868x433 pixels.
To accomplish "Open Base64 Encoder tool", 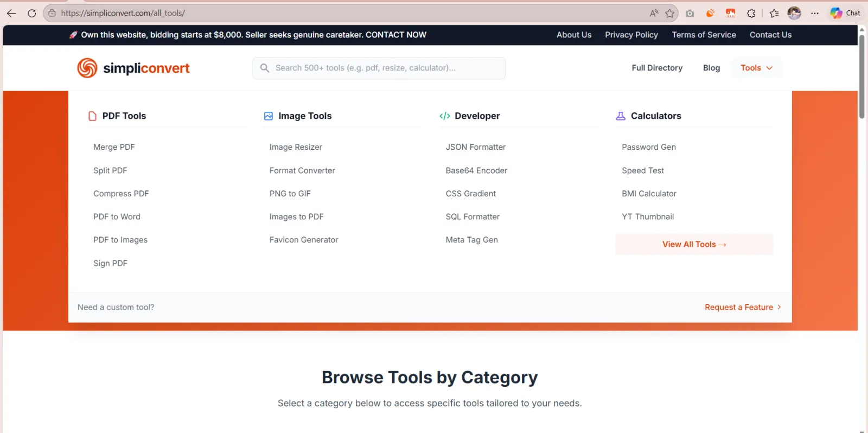I will (476, 170).
